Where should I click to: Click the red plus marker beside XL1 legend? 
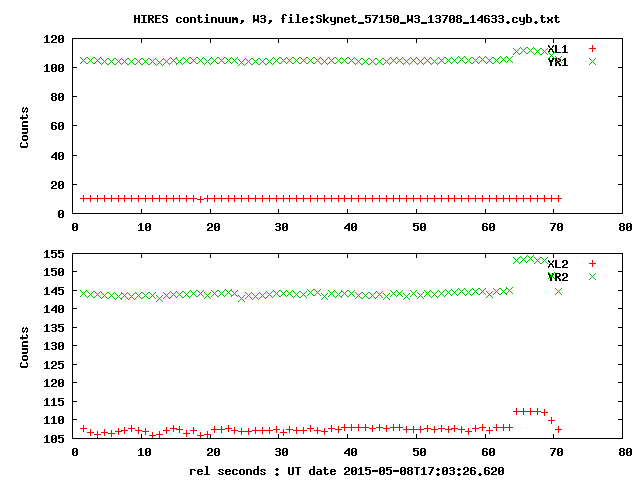tap(592, 49)
